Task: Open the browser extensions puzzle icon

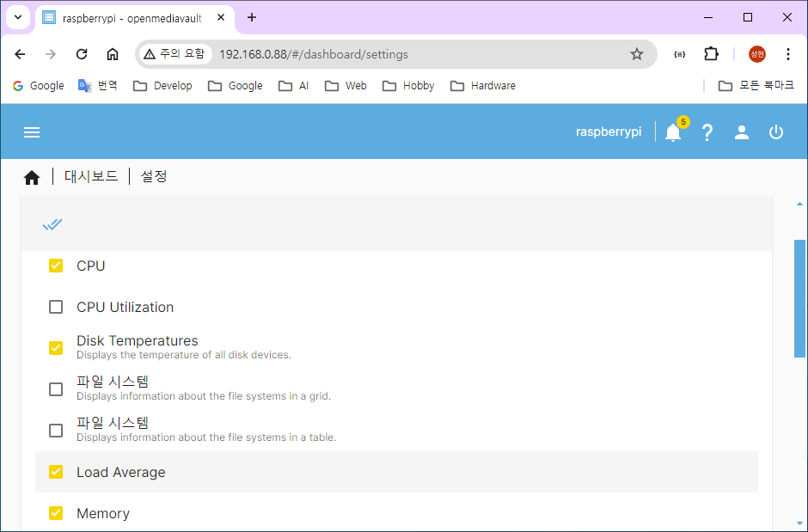Action: 711,54
